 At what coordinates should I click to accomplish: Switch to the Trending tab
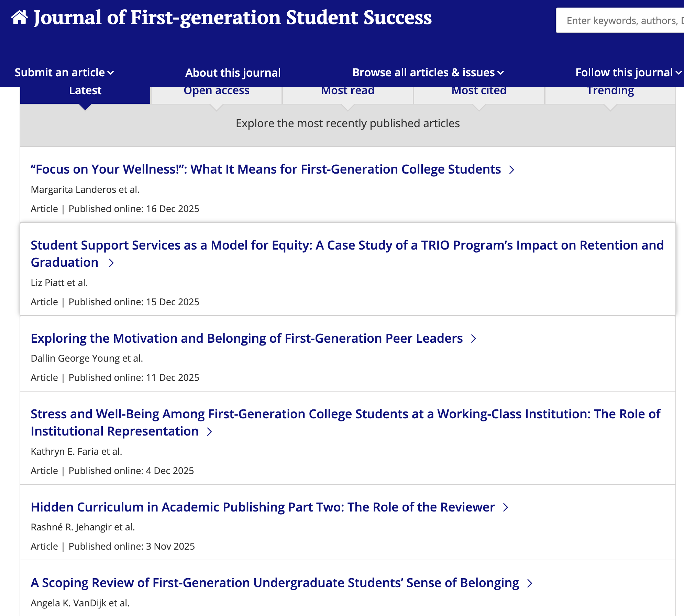coord(610,90)
